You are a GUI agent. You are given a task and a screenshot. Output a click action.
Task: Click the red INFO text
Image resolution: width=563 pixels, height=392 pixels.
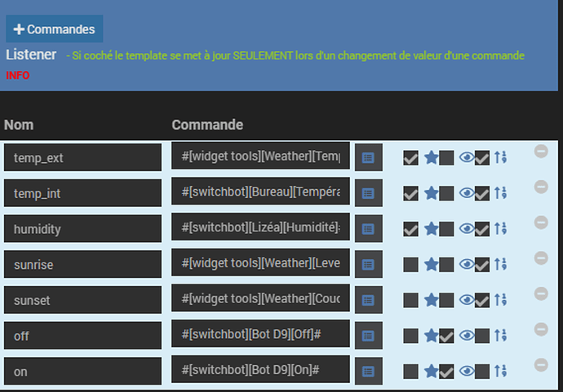pos(18,75)
